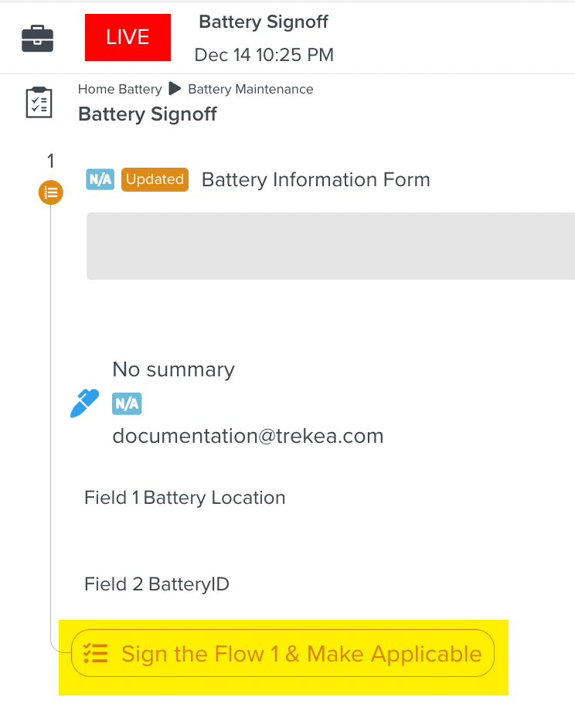
Task: Click the Dec 14 10:25 PM timestamp
Action: coord(264,55)
